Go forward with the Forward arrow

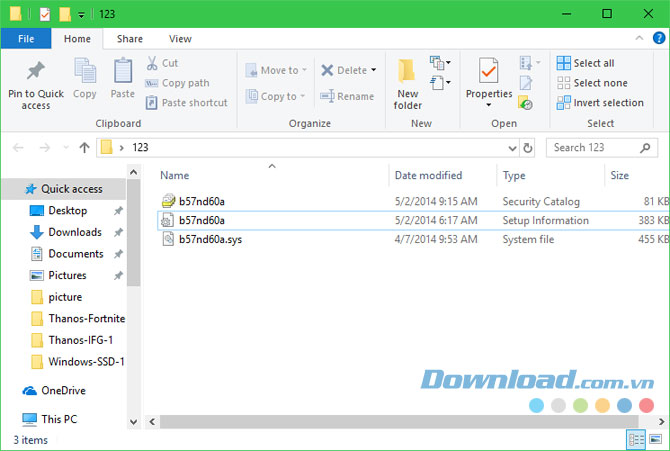click(44, 148)
